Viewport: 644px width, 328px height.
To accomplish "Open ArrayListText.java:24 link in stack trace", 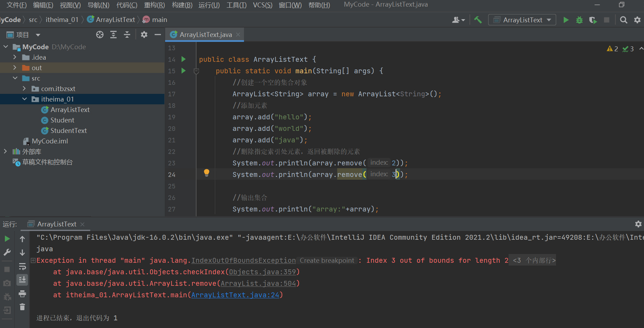I will 235,295.
